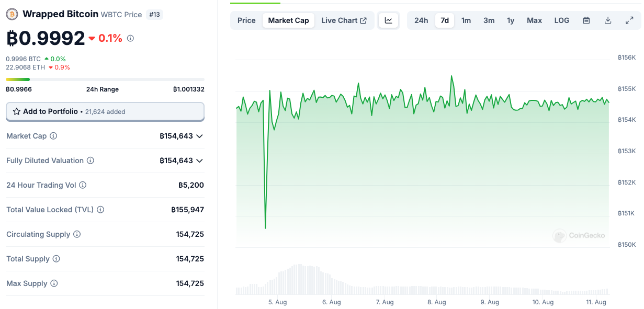The height and width of the screenshot is (309, 644).
Task: Click the 154,725 Max Supply value
Action: coord(190,283)
